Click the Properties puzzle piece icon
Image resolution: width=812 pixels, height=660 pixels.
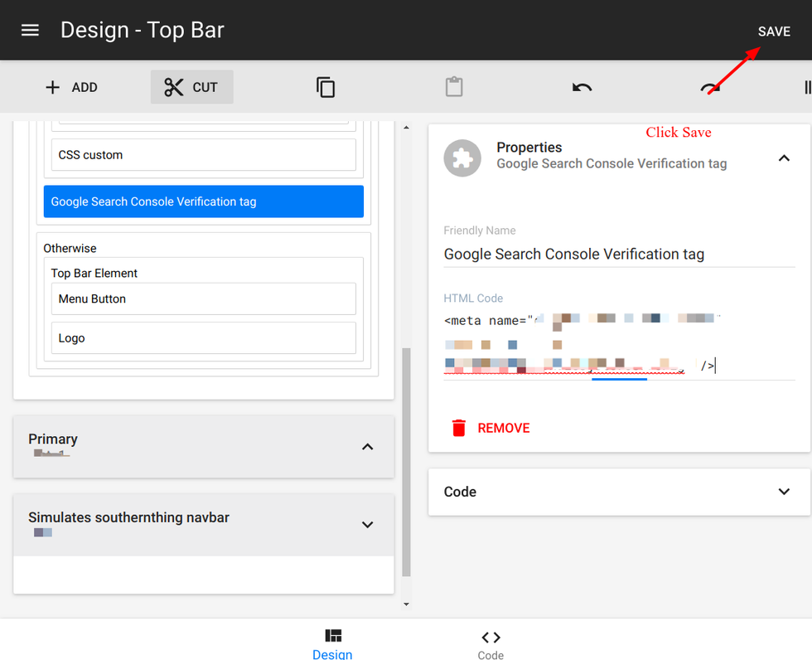(x=462, y=158)
